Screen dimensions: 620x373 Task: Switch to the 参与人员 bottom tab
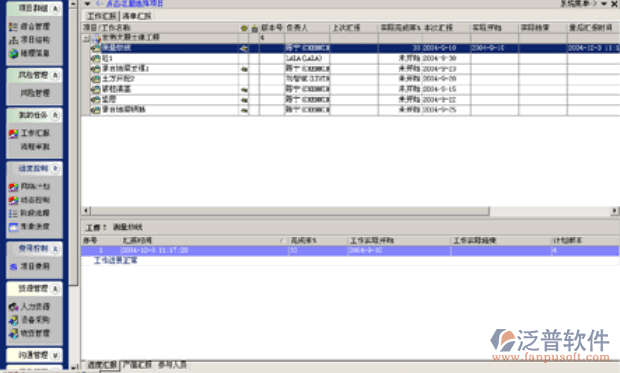pyautogui.click(x=172, y=365)
